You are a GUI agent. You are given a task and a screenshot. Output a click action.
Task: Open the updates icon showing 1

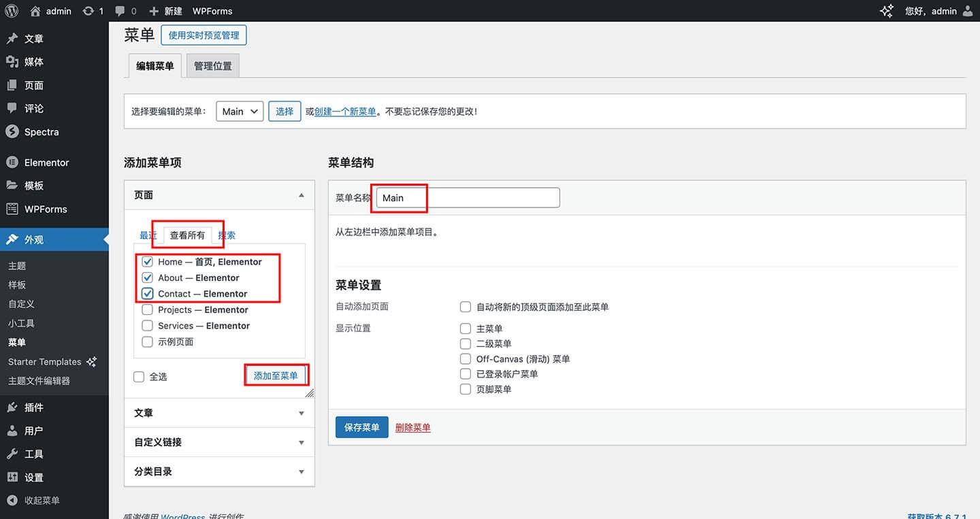click(88, 11)
